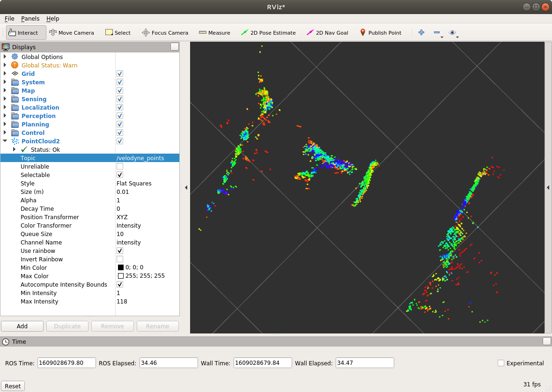552x392 pixels.
Task: Click the Reset button
Action: point(13,385)
